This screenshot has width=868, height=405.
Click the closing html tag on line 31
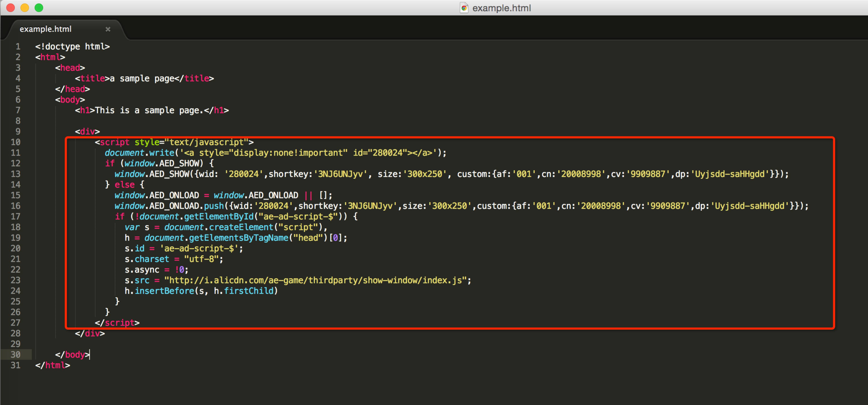pos(53,365)
